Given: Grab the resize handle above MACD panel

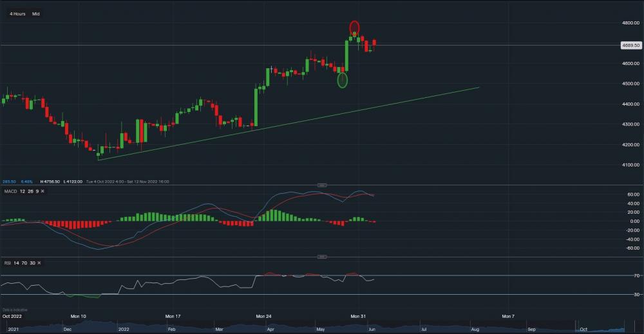Looking at the screenshot, I should pos(322,185).
